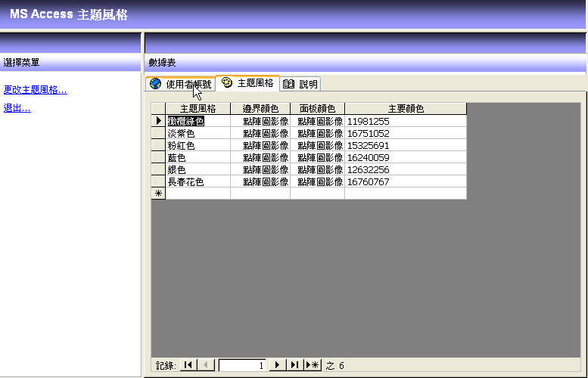Select the 邊界顏色 column header
The width and height of the screenshot is (588, 378).
click(260, 109)
